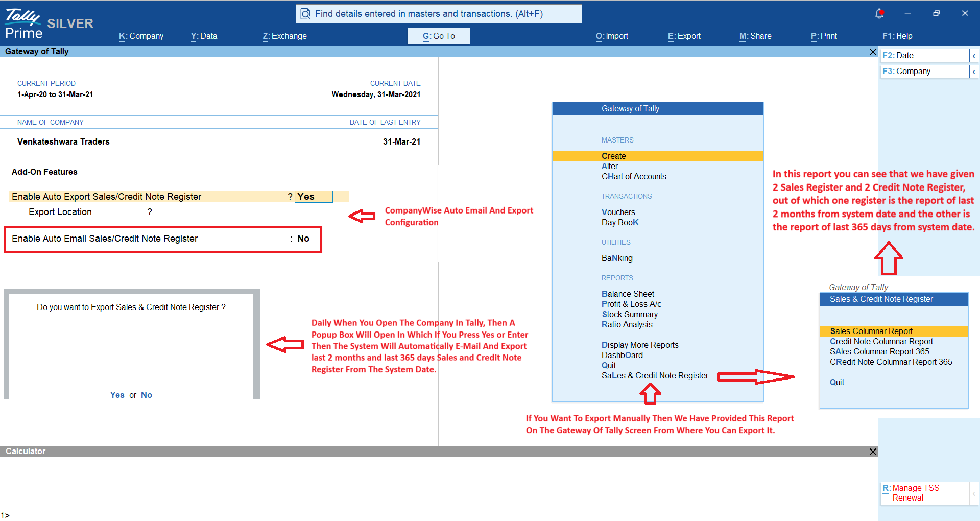Click last entry date 31-Mar-21
Viewport: 980px width, 521px height.
[x=402, y=142]
